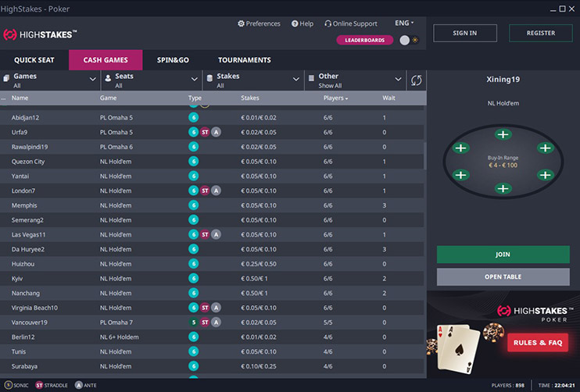Image resolution: width=580 pixels, height=392 pixels.
Task: Click 6-max icon in Abidjan12 row
Action: point(193,117)
